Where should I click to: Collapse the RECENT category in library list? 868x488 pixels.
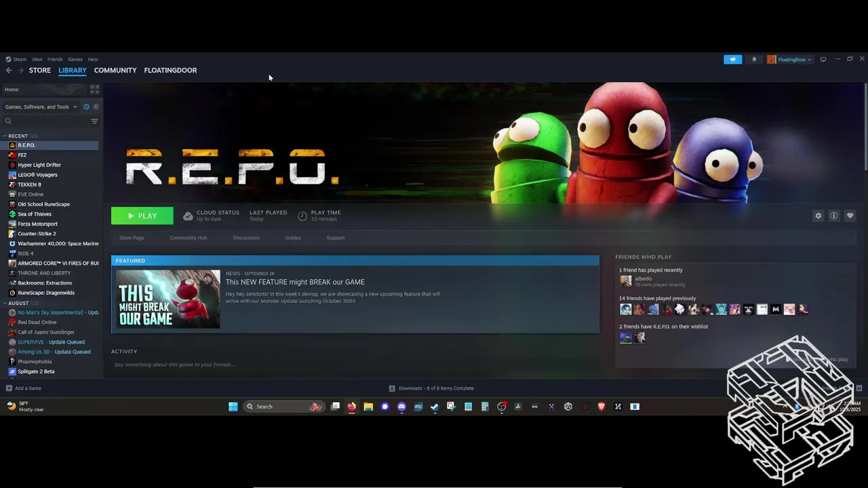pos(5,136)
